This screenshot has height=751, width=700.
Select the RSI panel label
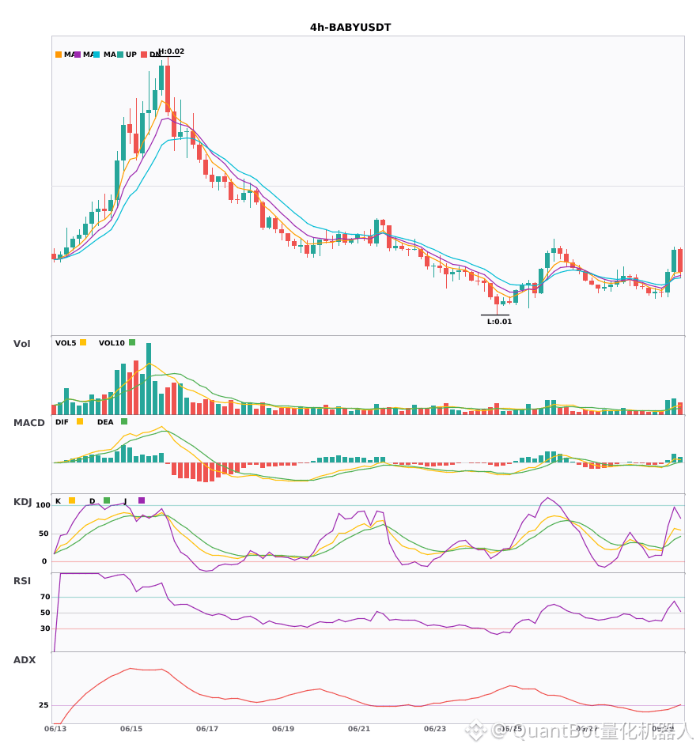22,581
